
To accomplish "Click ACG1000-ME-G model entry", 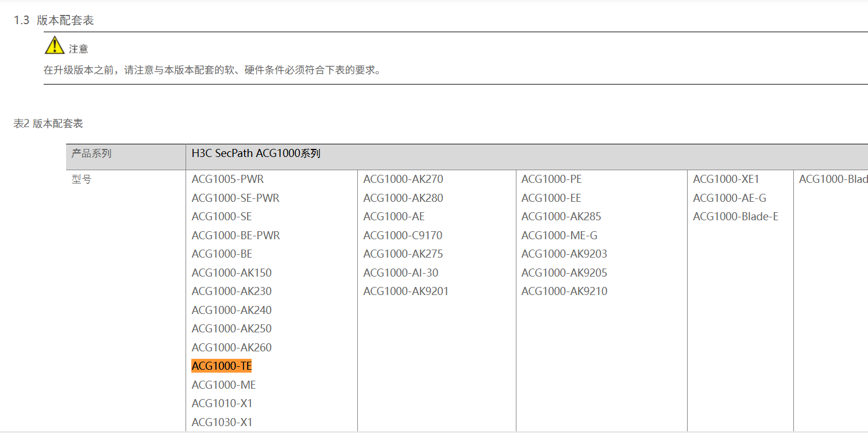I will tap(560, 235).
